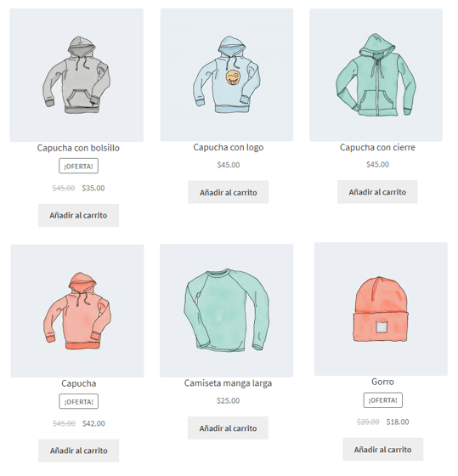The width and height of the screenshot is (458, 476).
Task: Click the ¡OFERTA! badge under Gorro
Action: coord(382,400)
